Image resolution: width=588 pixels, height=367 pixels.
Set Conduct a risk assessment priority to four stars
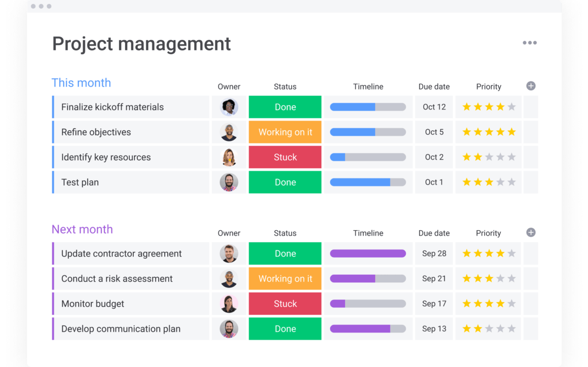point(500,278)
